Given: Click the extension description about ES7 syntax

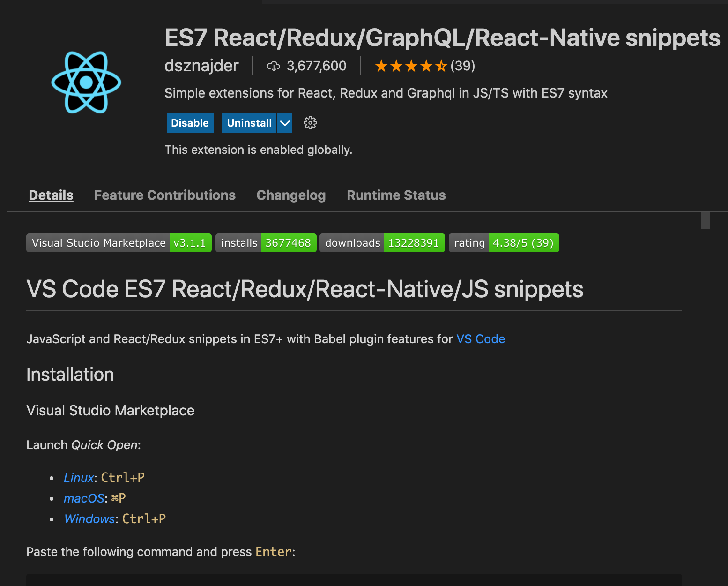Looking at the screenshot, I should click(x=386, y=93).
